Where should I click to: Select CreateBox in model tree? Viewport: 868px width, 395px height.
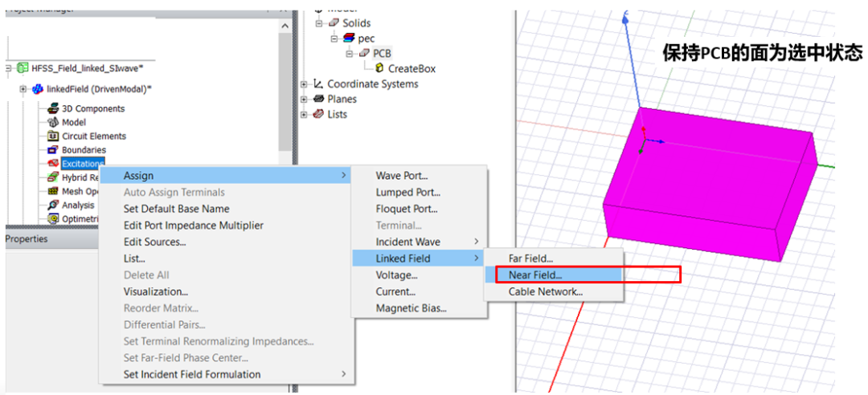click(x=411, y=68)
